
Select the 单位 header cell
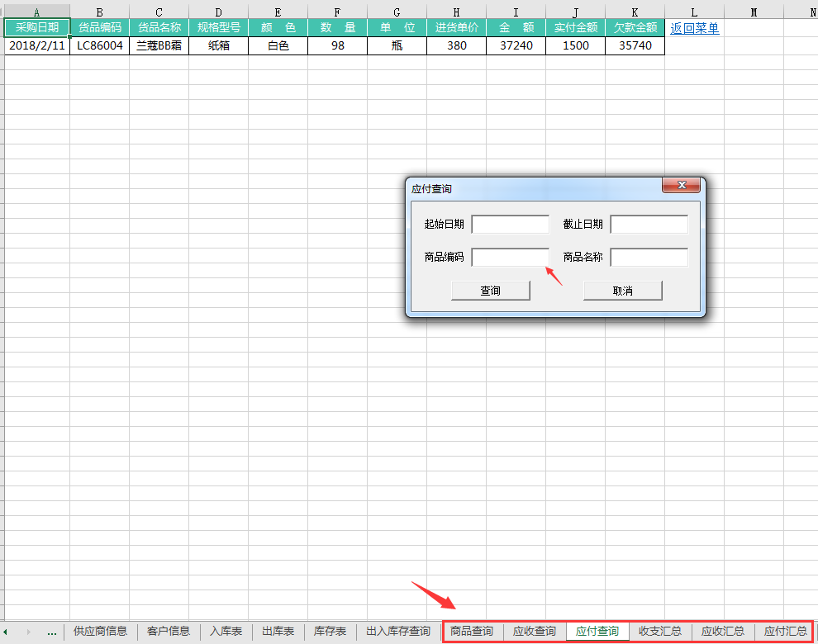click(x=397, y=27)
